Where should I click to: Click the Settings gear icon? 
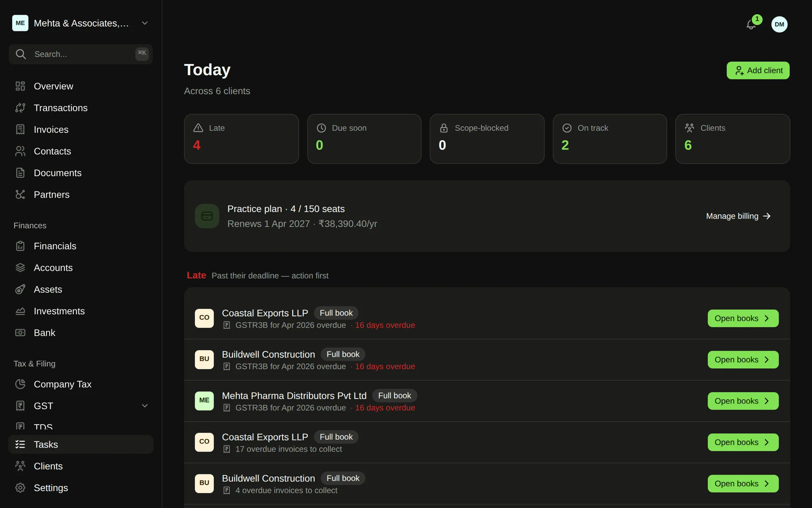click(20, 488)
